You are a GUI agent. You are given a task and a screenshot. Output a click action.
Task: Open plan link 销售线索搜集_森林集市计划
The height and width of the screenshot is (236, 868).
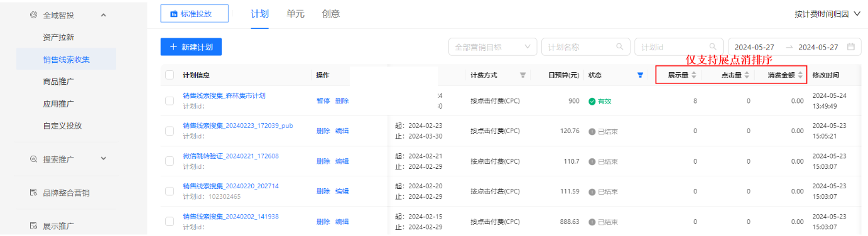tap(224, 96)
